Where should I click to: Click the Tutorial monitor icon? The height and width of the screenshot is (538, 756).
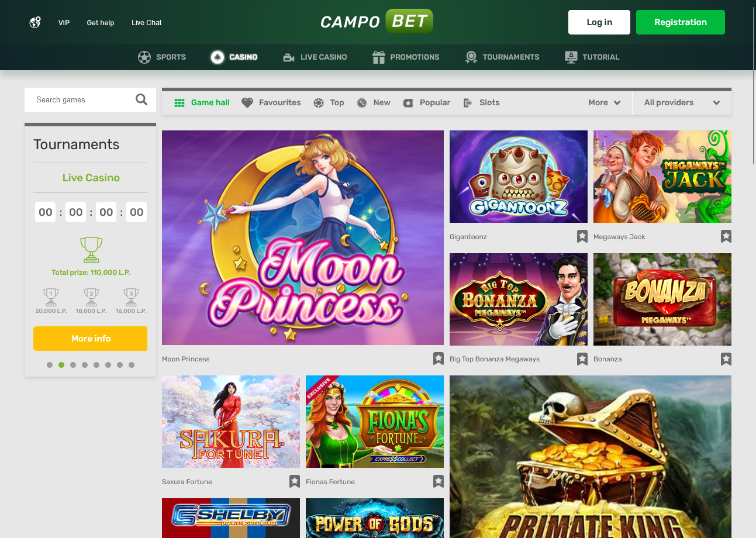[571, 57]
